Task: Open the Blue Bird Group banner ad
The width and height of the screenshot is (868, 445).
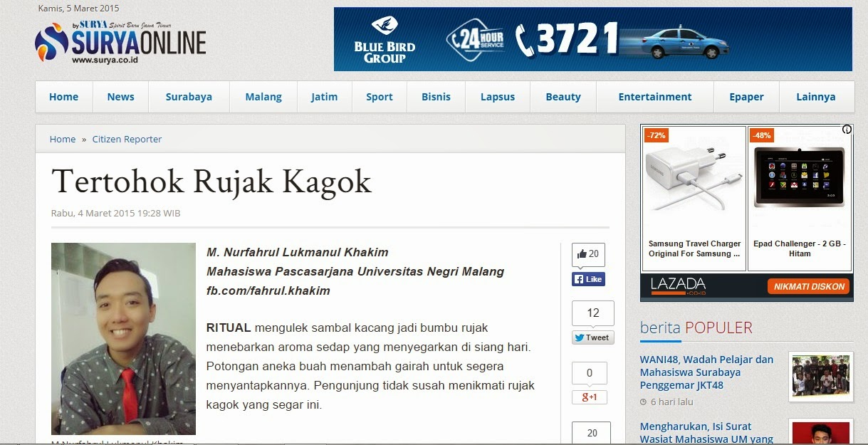Action: (x=592, y=39)
